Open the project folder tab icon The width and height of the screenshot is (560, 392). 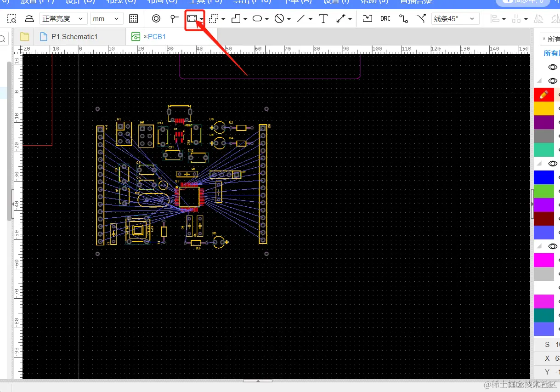click(25, 37)
